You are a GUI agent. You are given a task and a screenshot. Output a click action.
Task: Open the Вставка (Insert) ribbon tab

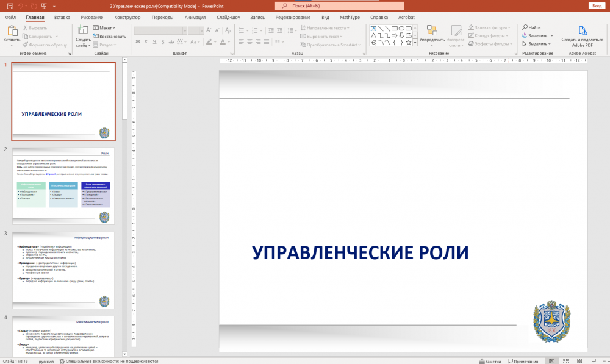click(62, 18)
